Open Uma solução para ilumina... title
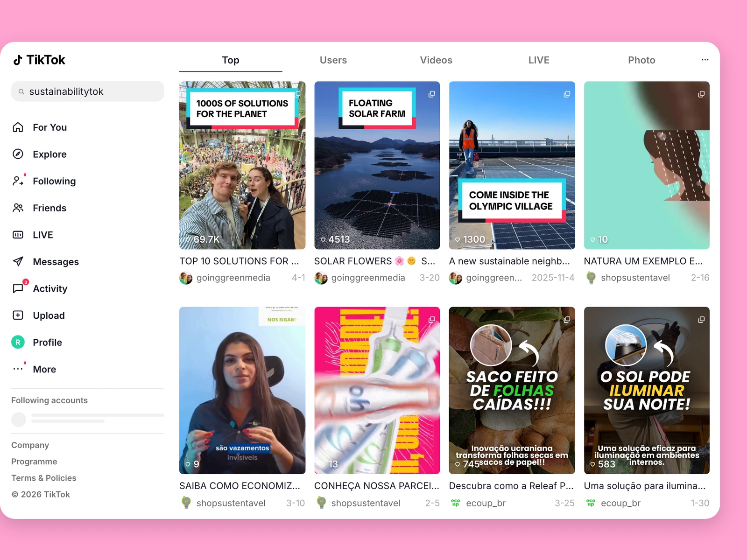 (x=645, y=486)
